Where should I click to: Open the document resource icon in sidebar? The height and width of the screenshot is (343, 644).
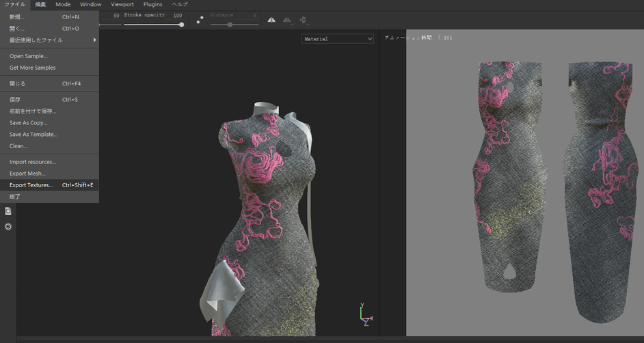pos(8,211)
